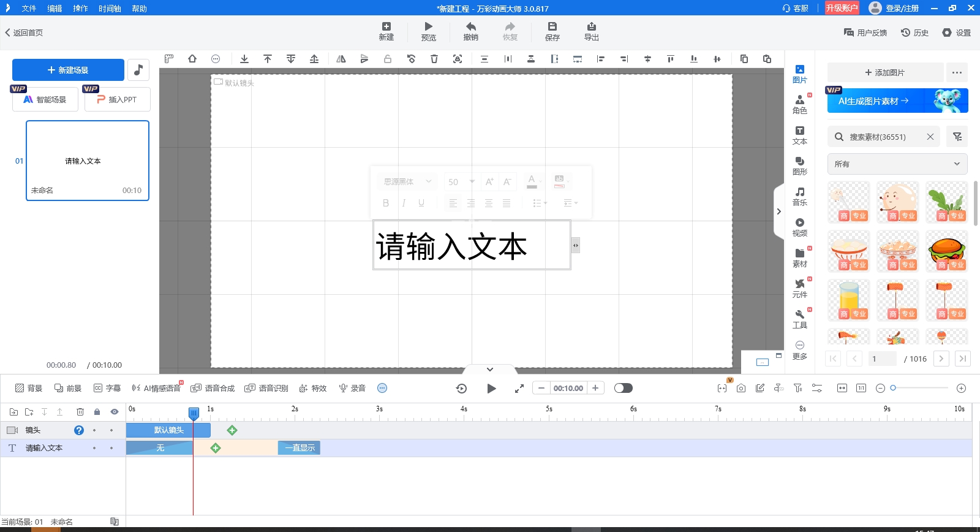Viewport: 980px width, 532px height.
Task: Open the 时间轴 menu
Action: tap(110, 9)
